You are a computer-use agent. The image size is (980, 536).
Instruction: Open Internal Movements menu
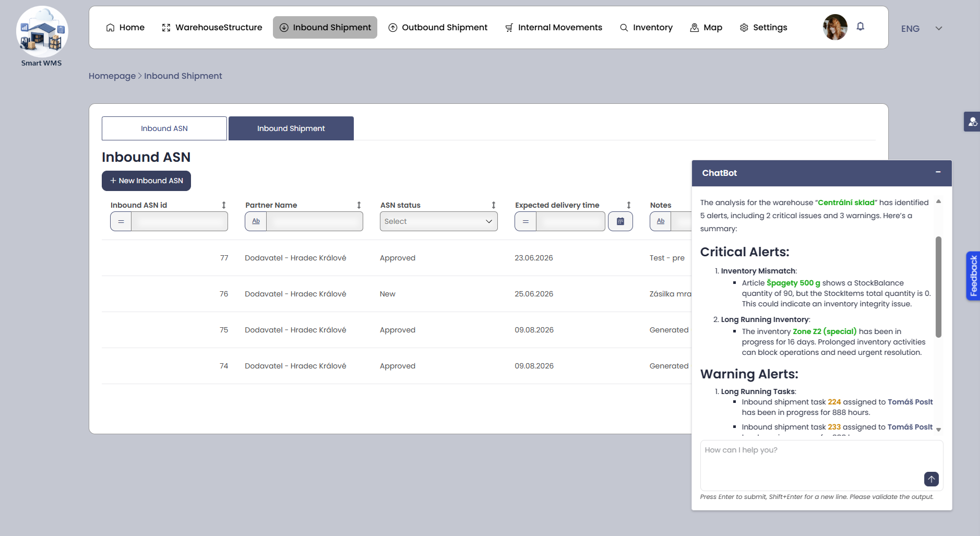[x=554, y=27]
